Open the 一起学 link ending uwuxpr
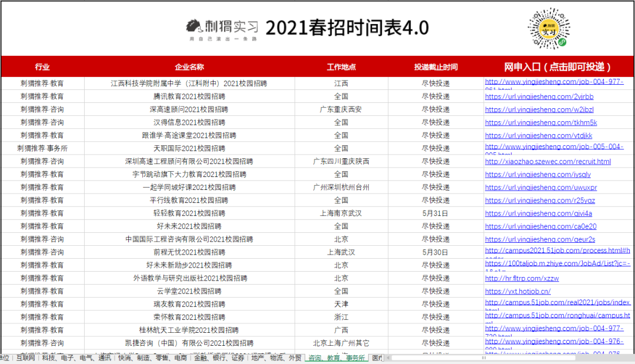The height and width of the screenshot is (364, 635). (541, 188)
